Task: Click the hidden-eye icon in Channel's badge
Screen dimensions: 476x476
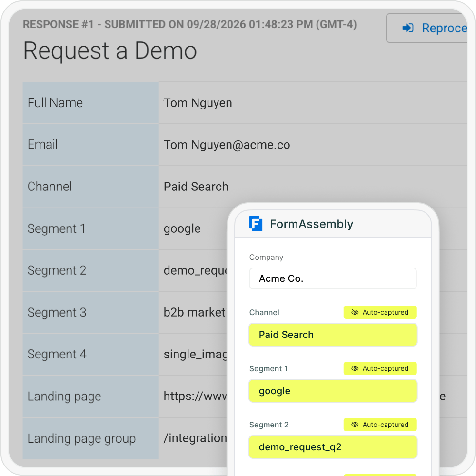Action: coord(355,312)
